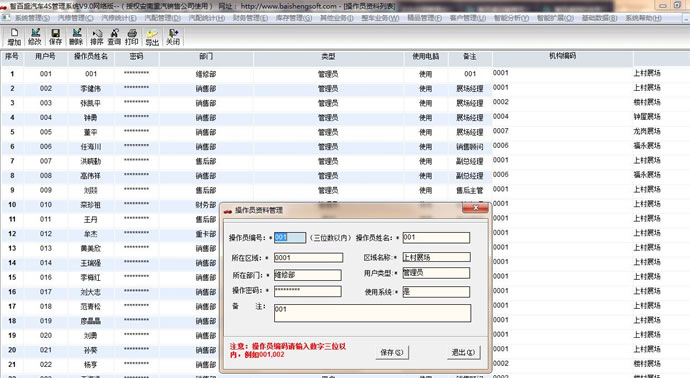Click the 财务部 department cell in row 10
690x378 pixels.
point(206,205)
